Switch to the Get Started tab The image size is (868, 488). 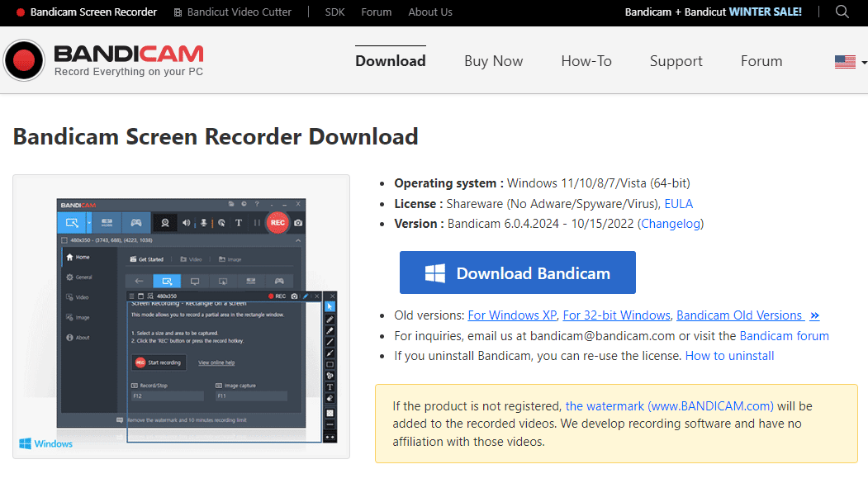[147, 259]
